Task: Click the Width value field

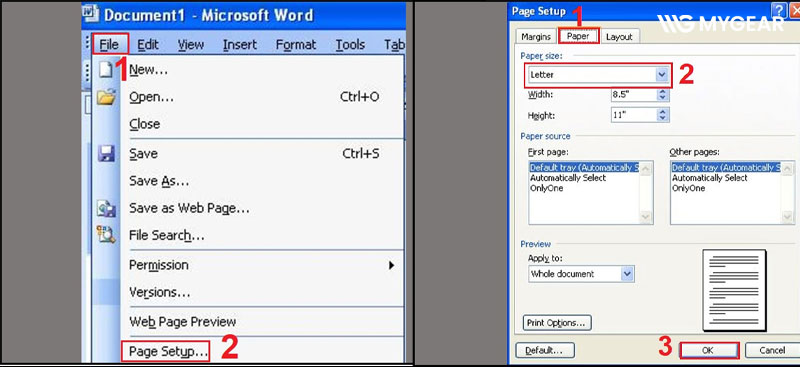Action: pyautogui.click(x=633, y=94)
